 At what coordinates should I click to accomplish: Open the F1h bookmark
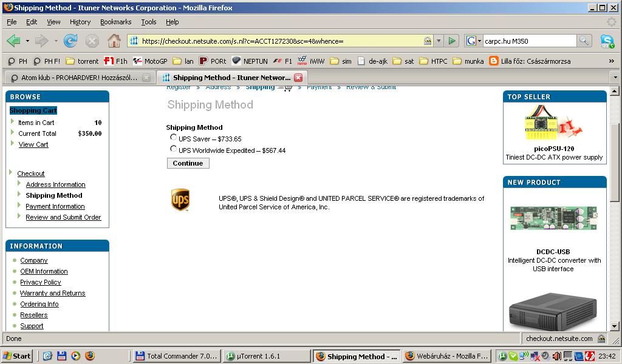pyautogui.click(x=116, y=61)
